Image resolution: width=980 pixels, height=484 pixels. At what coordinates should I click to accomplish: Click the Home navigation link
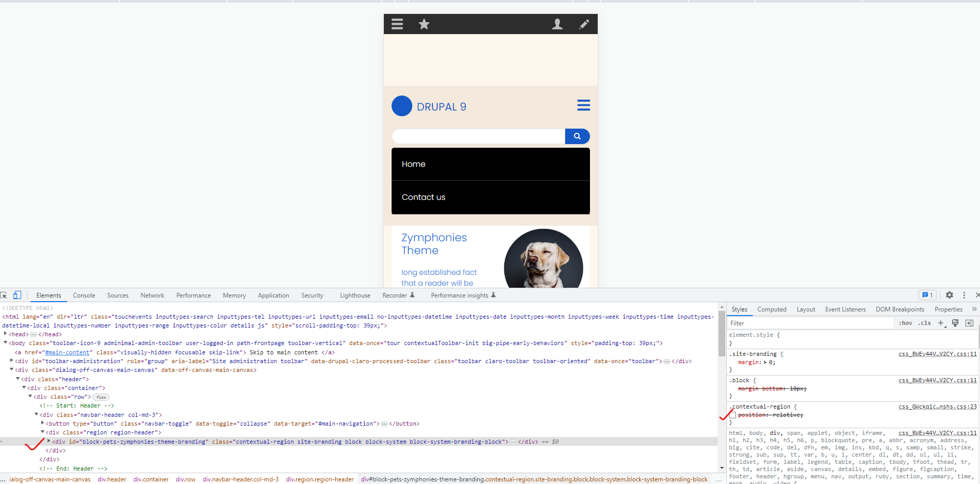coord(413,164)
